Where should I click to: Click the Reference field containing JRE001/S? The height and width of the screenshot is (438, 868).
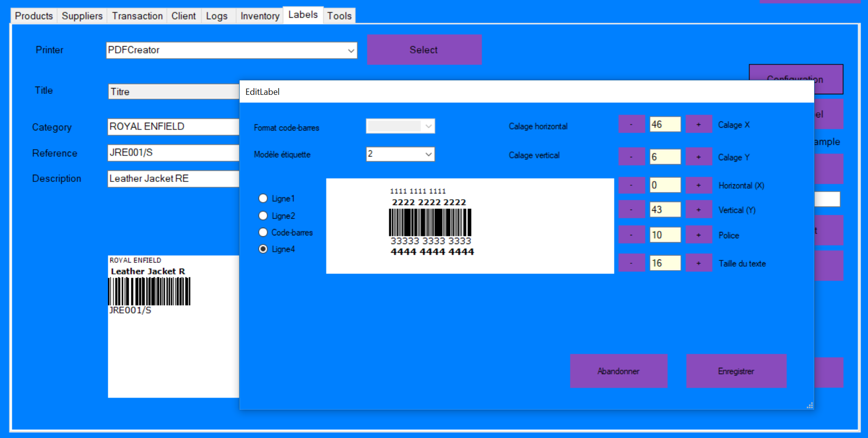coord(173,153)
